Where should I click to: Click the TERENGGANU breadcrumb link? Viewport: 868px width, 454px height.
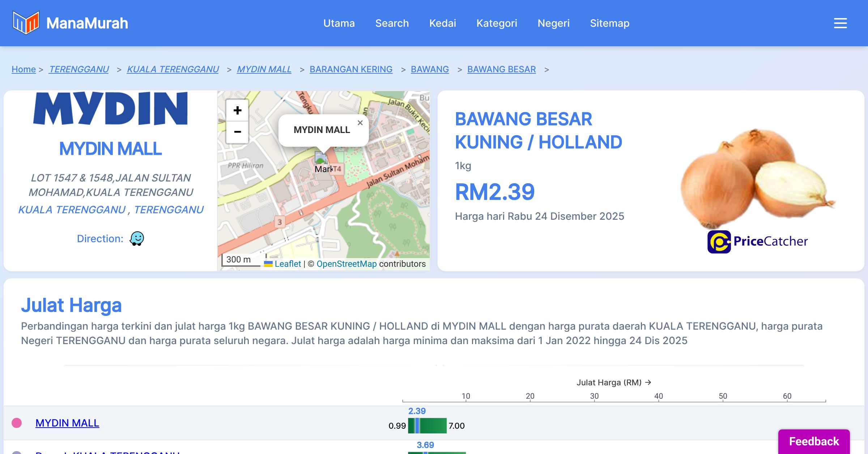click(79, 69)
